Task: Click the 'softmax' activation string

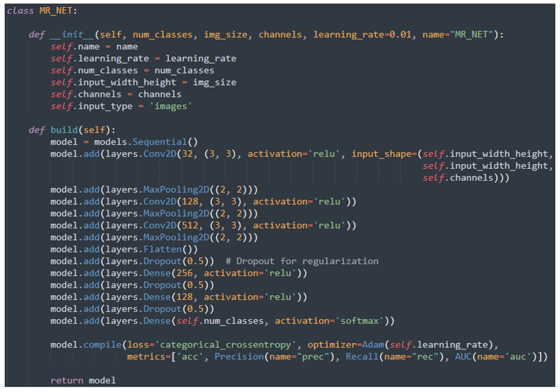Action: tap(360, 321)
